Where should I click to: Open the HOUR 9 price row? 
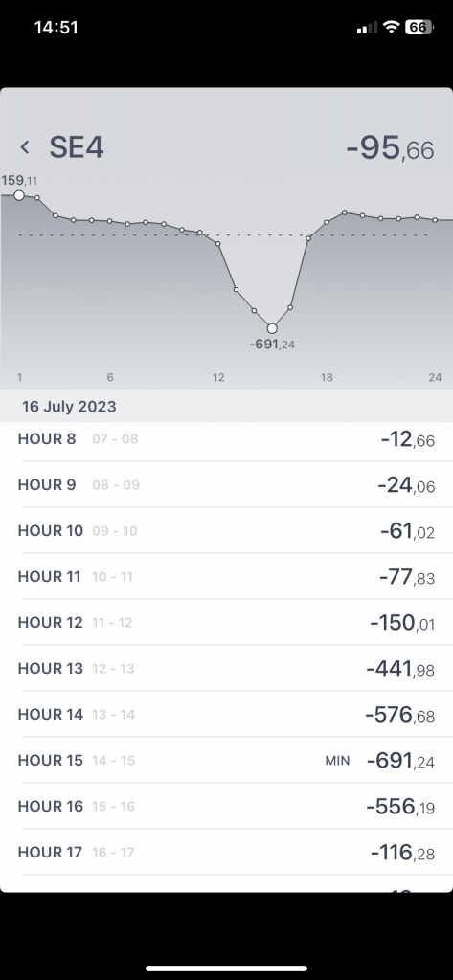(226, 485)
